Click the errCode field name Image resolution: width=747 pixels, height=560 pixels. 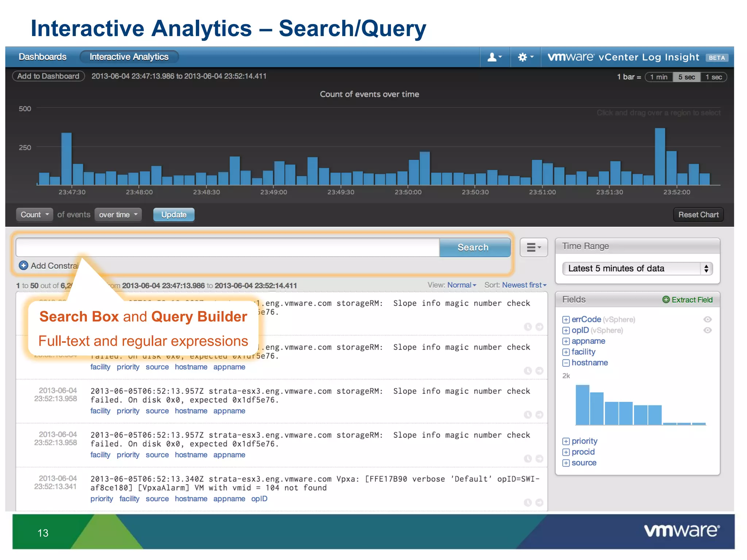pyautogui.click(x=586, y=319)
